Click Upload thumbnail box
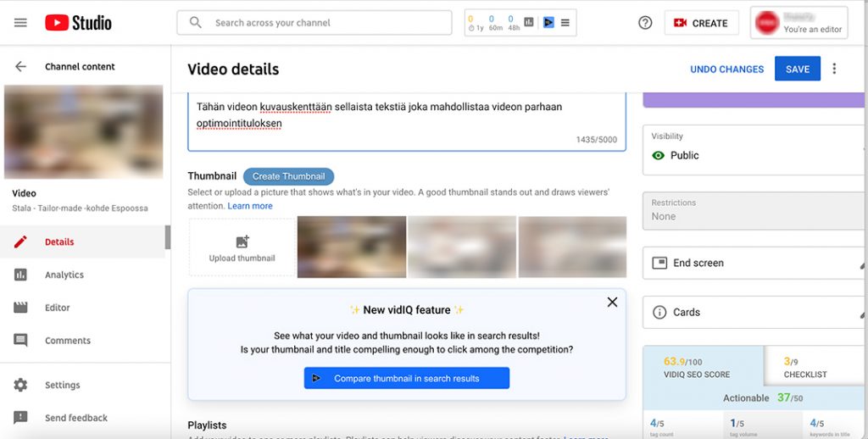 click(x=242, y=247)
